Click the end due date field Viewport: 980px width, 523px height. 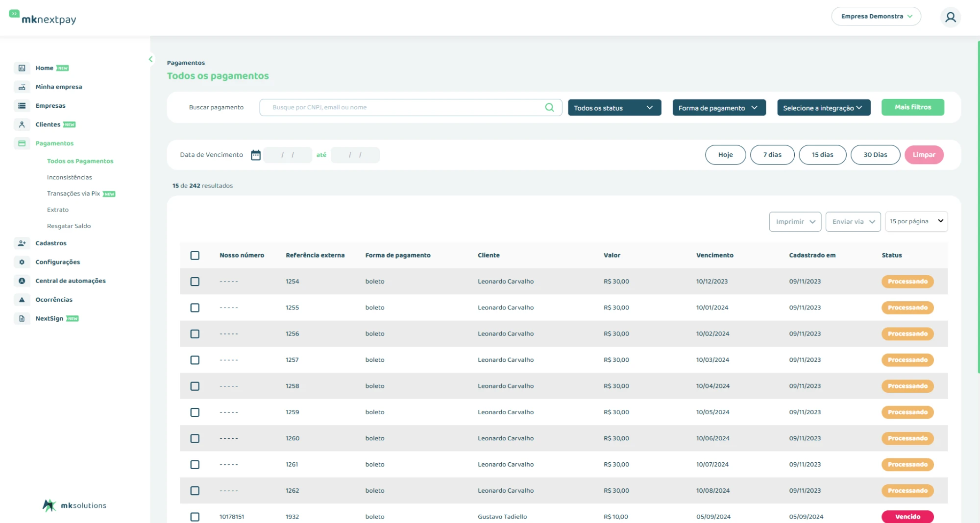pyautogui.click(x=355, y=155)
